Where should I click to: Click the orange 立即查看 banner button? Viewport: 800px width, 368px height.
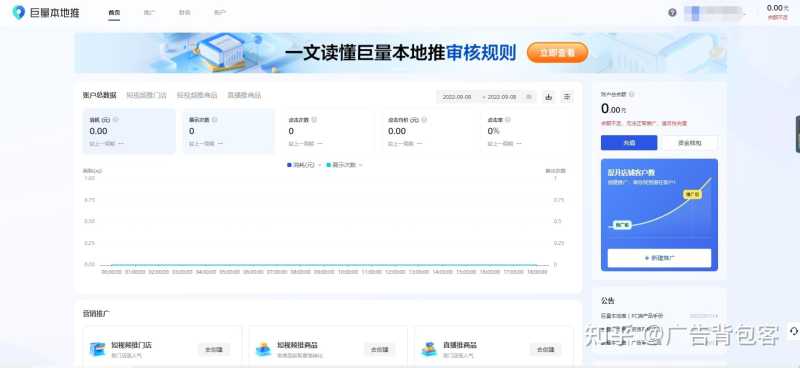557,53
